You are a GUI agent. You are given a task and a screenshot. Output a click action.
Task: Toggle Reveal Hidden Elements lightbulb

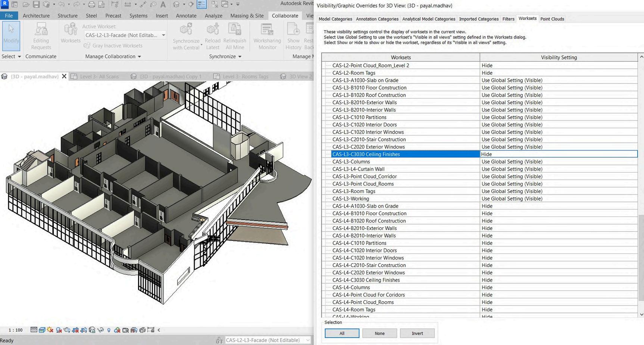(x=109, y=330)
